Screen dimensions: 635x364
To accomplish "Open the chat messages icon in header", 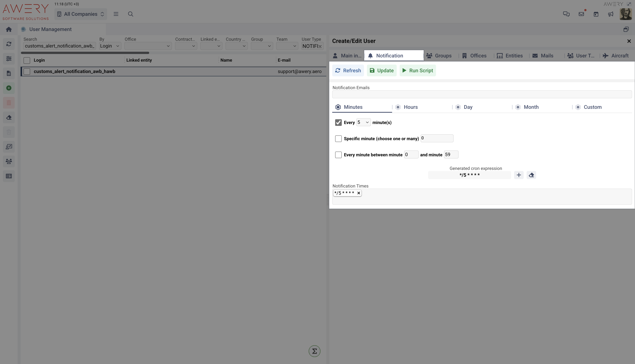I will click(566, 14).
